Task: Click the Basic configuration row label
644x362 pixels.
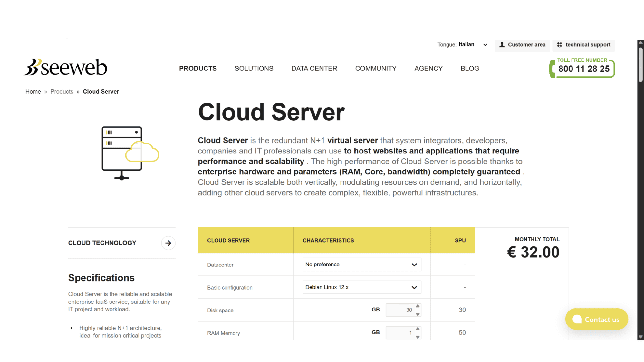Action: click(230, 288)
